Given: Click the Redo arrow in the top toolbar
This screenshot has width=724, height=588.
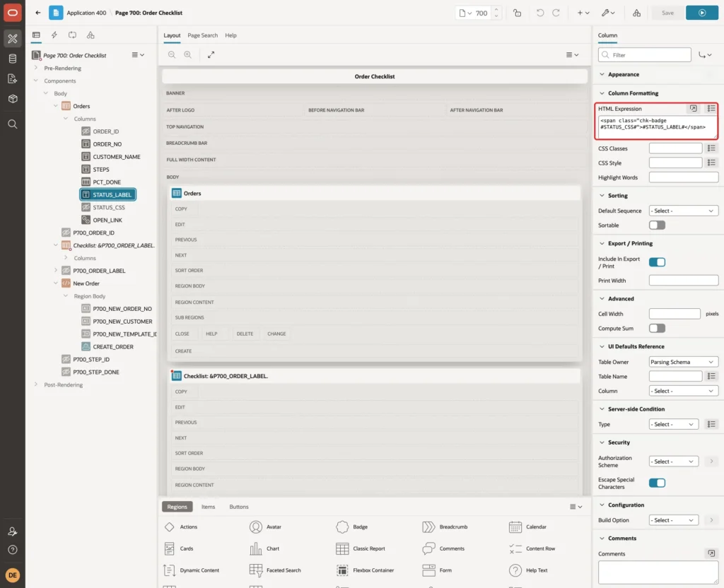Looking at the screenshot, I should click(556, 13).
